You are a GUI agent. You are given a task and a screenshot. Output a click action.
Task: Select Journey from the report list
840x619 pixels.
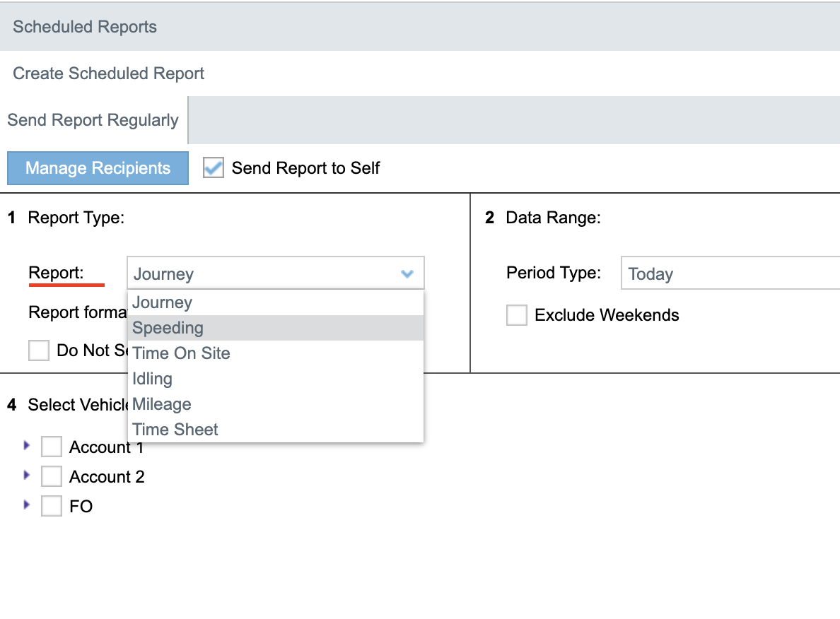point(163,302)
